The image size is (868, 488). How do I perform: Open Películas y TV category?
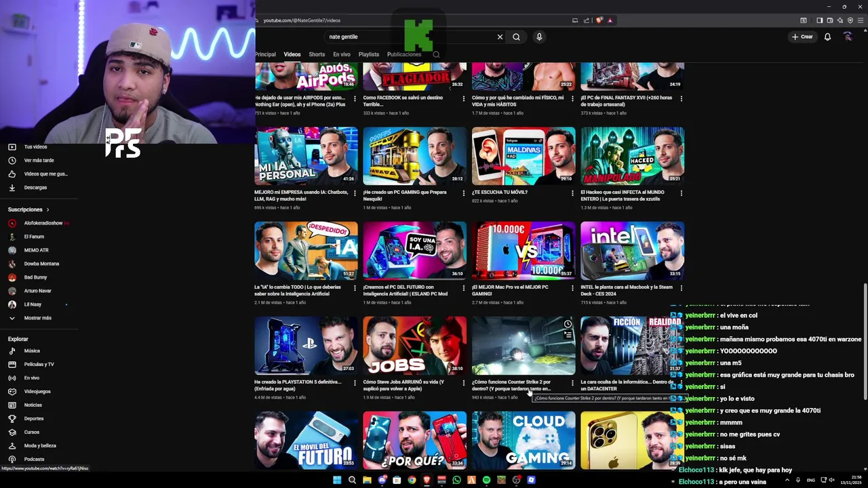(31, 365)
